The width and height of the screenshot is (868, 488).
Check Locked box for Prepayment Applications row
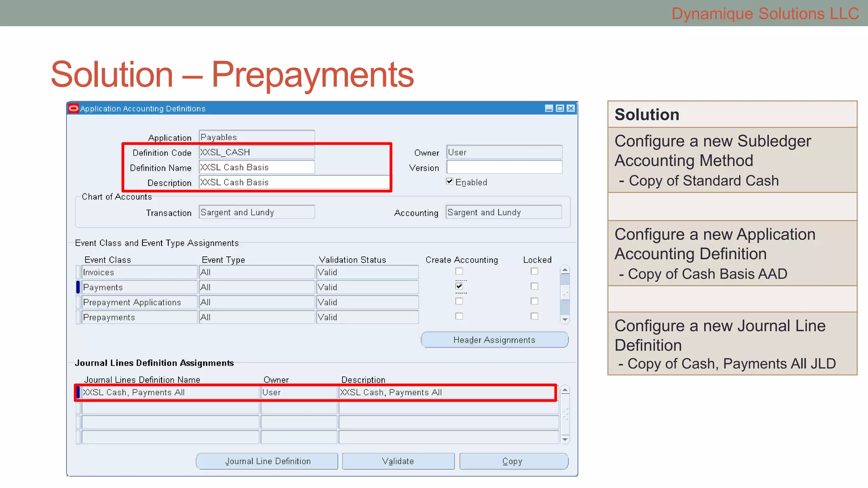(534, 301)
